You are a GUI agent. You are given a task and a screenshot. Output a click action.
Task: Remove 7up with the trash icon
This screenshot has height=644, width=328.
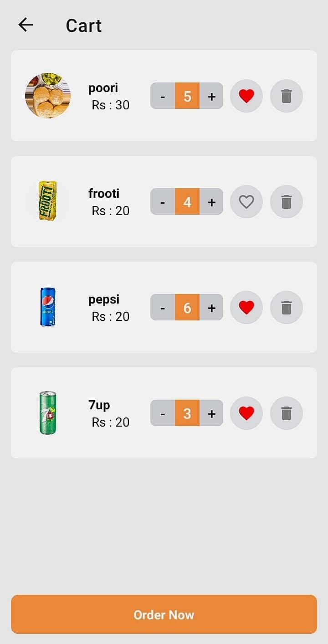287,413
